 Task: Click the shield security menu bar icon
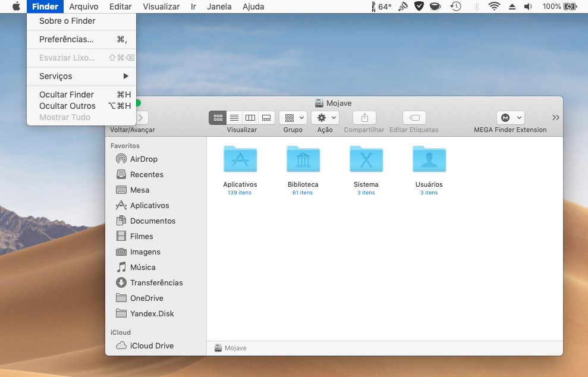click(419, 7)
